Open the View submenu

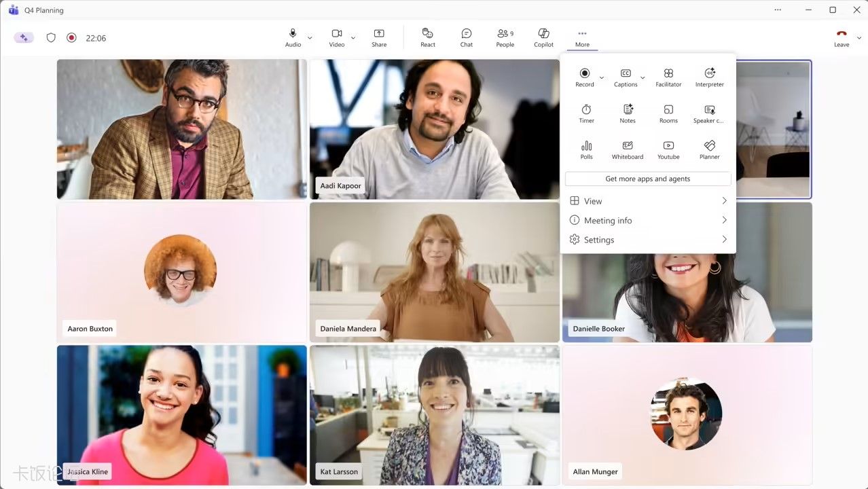(648, 201)
